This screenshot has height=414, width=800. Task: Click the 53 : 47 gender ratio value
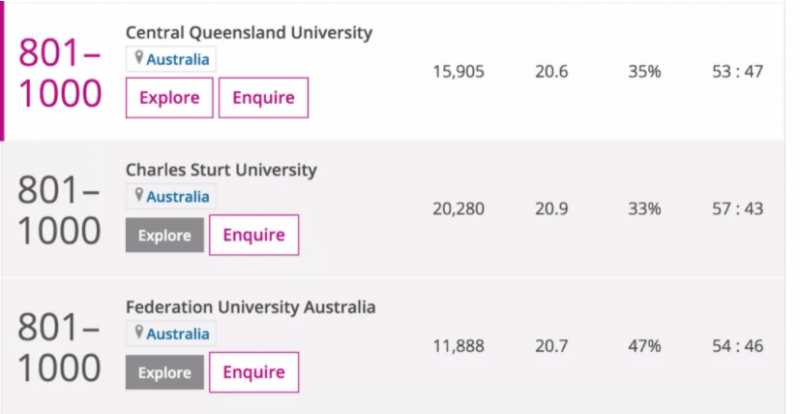(738, 71)
